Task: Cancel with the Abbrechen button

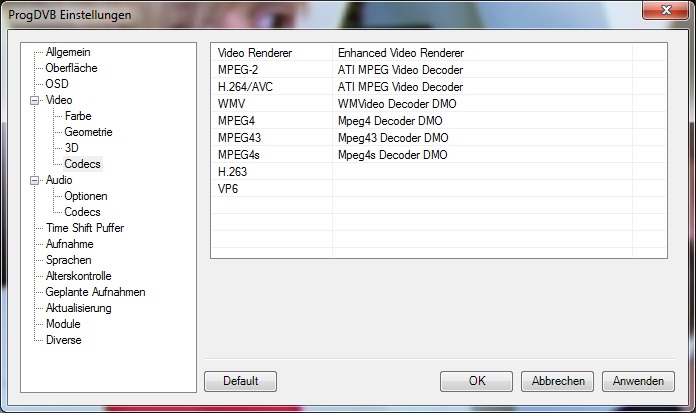Action: [558, 381]
